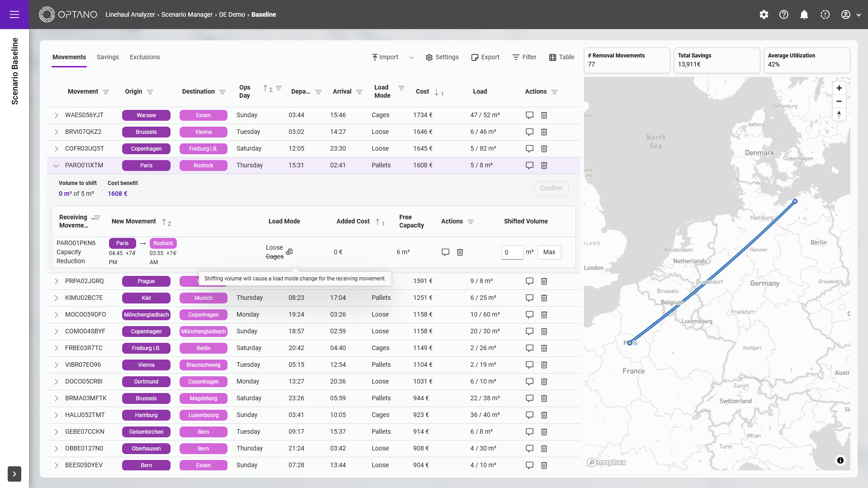Open the hamburger navigation menu
This screenshot has width=868, height=488.
click(14, 14)
